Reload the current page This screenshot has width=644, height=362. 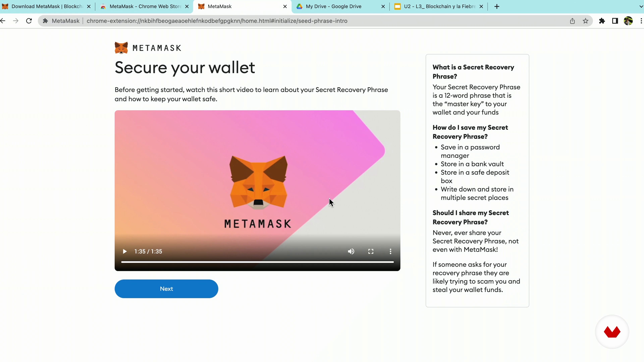click(x=29, y=21)
